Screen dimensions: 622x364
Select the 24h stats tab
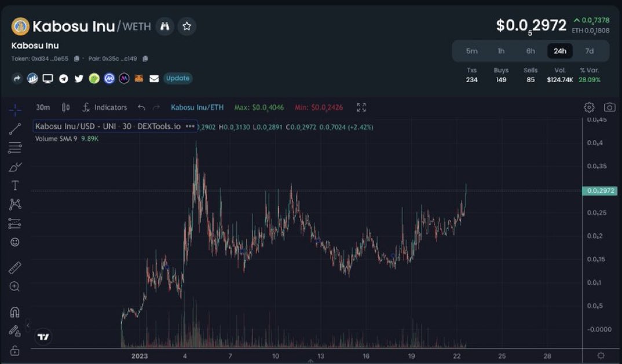click(x=559, y=51)
